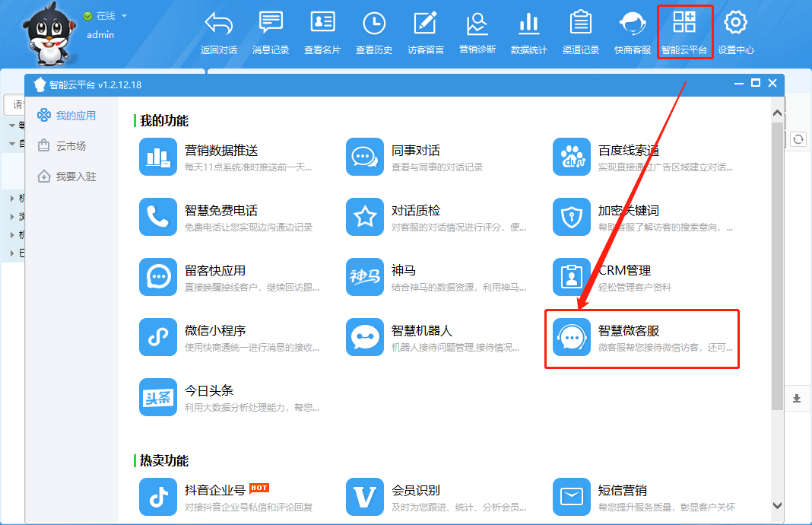Select the 我要入驻 sidebar item
This screenshot has height=525, width=812.
(x=75, y=177)
